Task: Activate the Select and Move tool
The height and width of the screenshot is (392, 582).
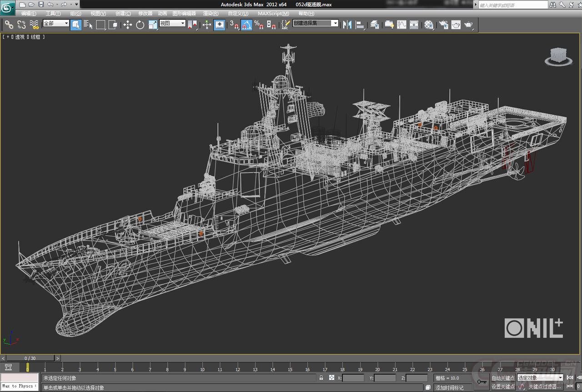Action: click(128, 25)
